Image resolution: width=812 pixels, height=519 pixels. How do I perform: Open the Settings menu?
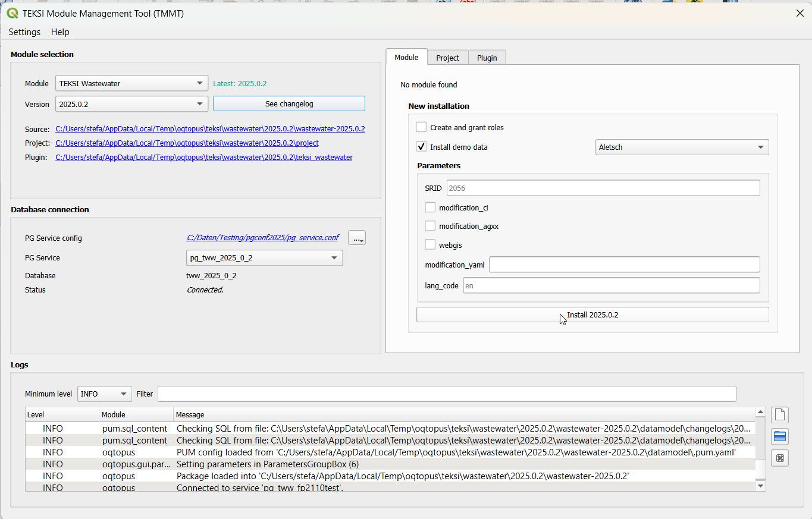click(24, 32)
